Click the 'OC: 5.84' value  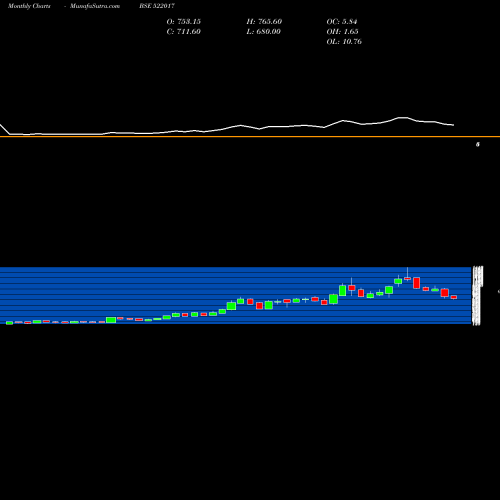(342, 22)
